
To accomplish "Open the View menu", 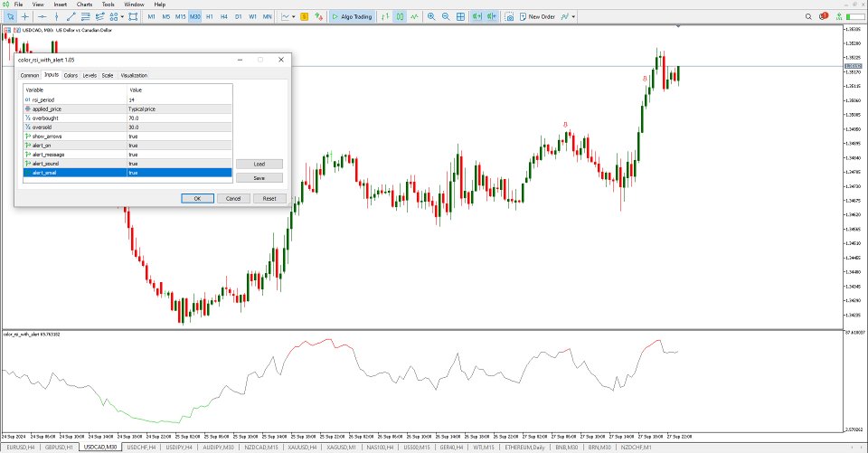I will 38,5.
